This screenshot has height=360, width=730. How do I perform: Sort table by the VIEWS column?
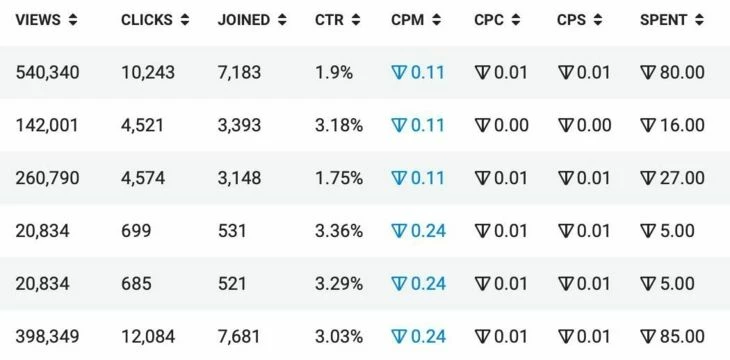tap(46, 20)
